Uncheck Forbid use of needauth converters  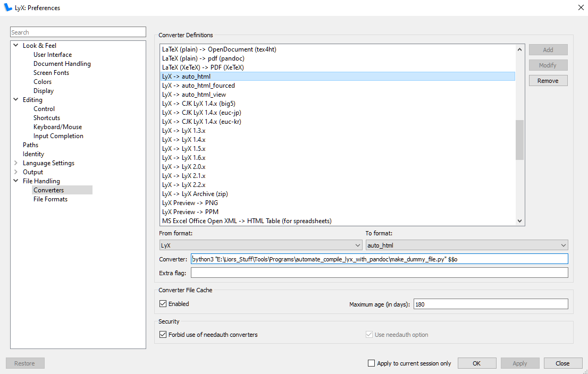163,335
